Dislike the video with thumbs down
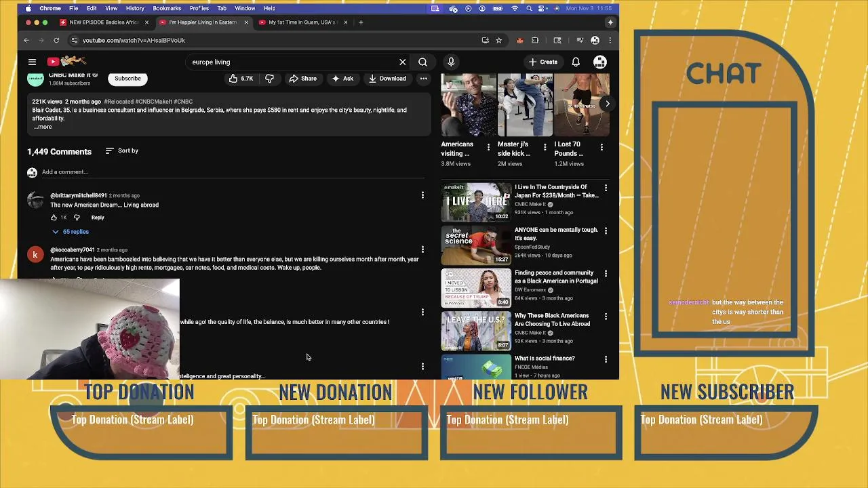 point(269,79)
